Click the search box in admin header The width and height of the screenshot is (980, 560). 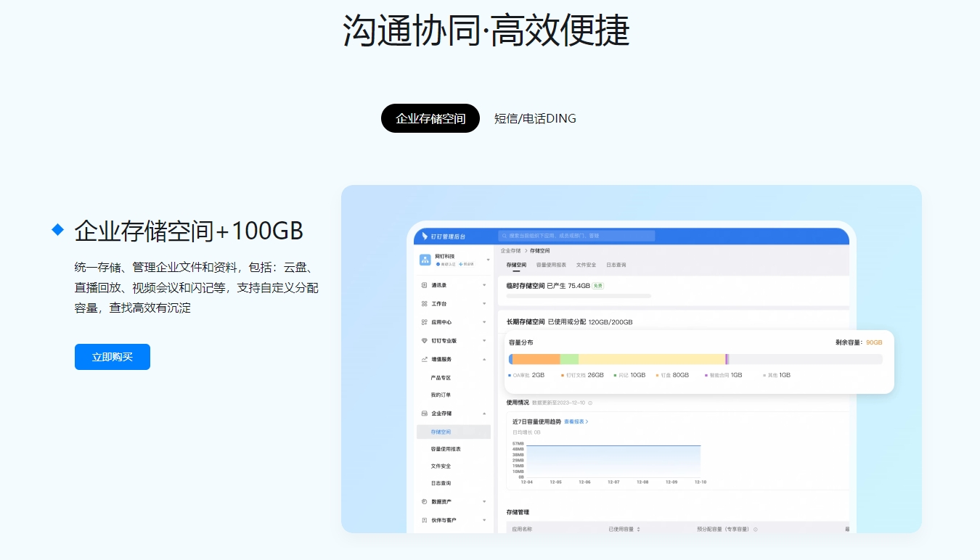[576, 236]
